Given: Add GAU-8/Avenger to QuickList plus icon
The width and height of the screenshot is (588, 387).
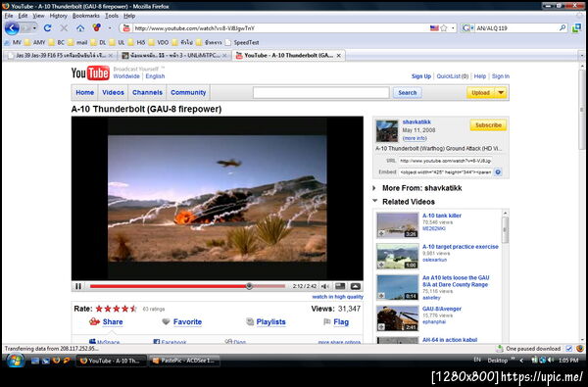Looking at the screenshot, I should tap(381, 327).
